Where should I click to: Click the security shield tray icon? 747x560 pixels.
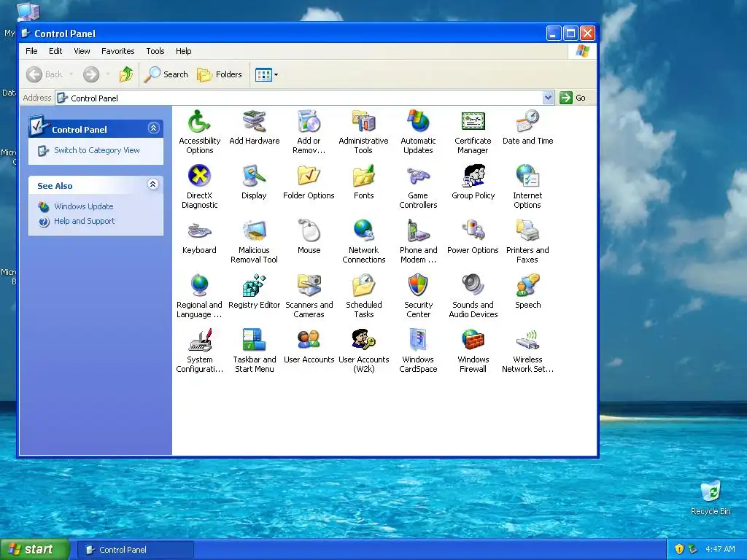679,549
